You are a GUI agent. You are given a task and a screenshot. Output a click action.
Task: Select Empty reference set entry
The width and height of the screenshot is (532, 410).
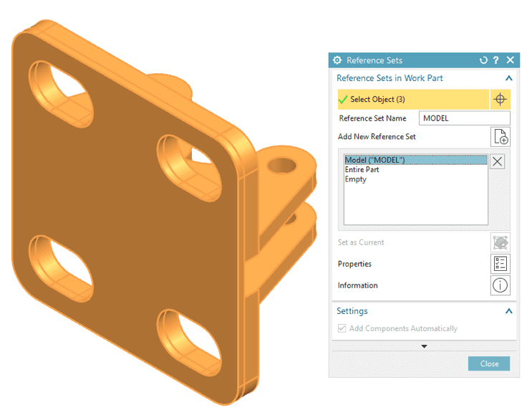(x=356, y=179)
